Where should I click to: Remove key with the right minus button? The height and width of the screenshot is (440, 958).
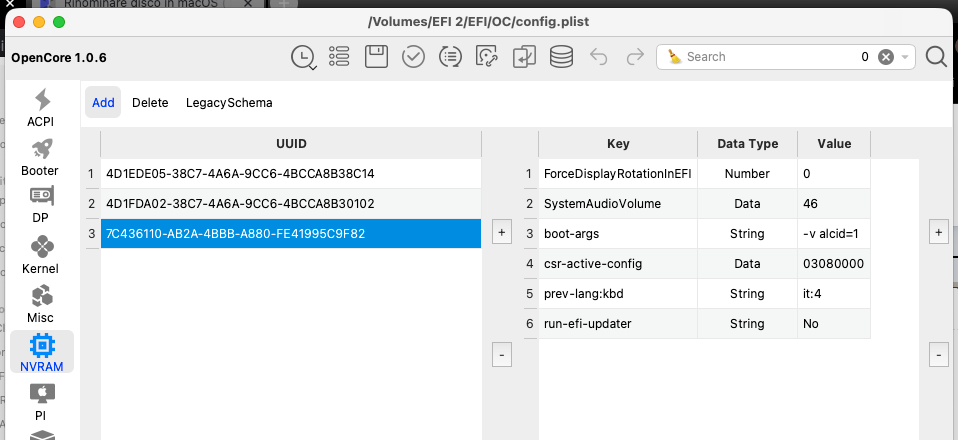[939, 354]
